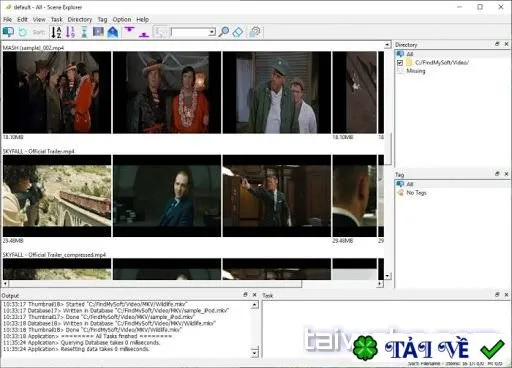
Task: Click the MASH (sample)_002.mp4 file name
Action: tap(33, 48)
